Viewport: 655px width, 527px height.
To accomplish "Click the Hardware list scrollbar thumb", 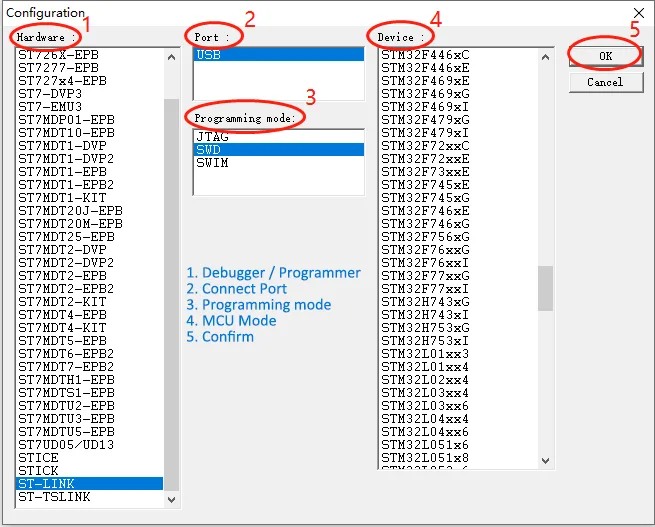I will pyautogui.click(x=171, y=295).
